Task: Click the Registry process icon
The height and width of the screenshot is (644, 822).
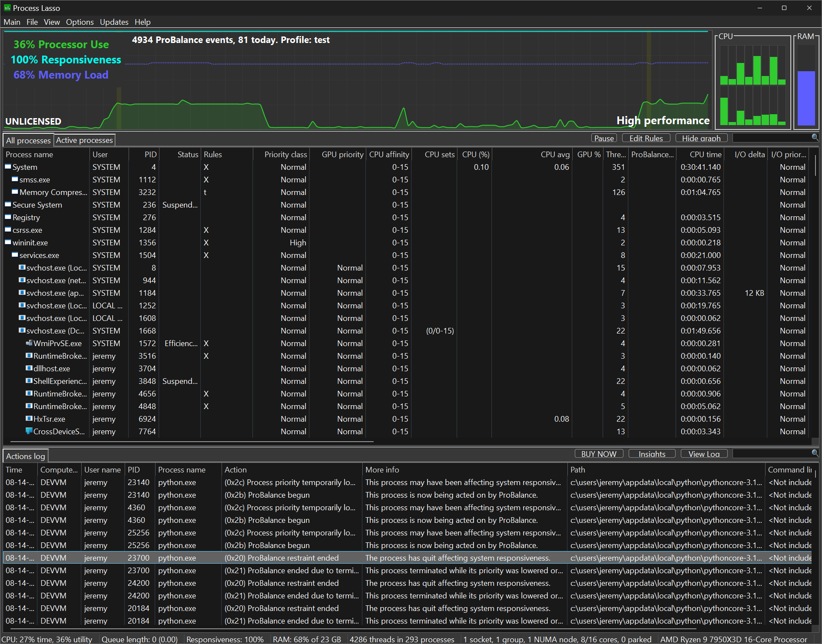Action: point(8,217)
